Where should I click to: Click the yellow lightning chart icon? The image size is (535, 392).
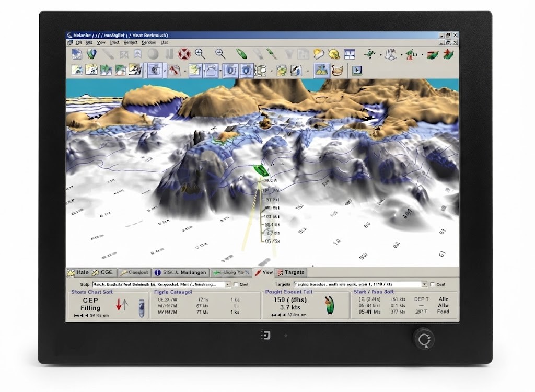(195, 71)
